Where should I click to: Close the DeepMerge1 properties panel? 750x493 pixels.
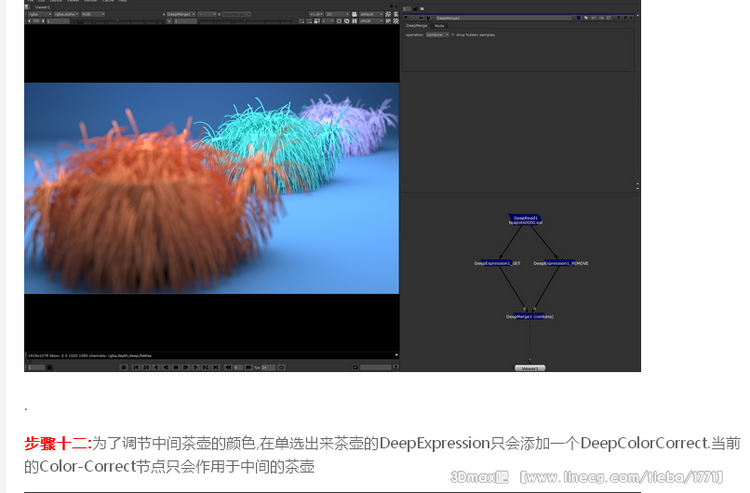click(631, 18)
